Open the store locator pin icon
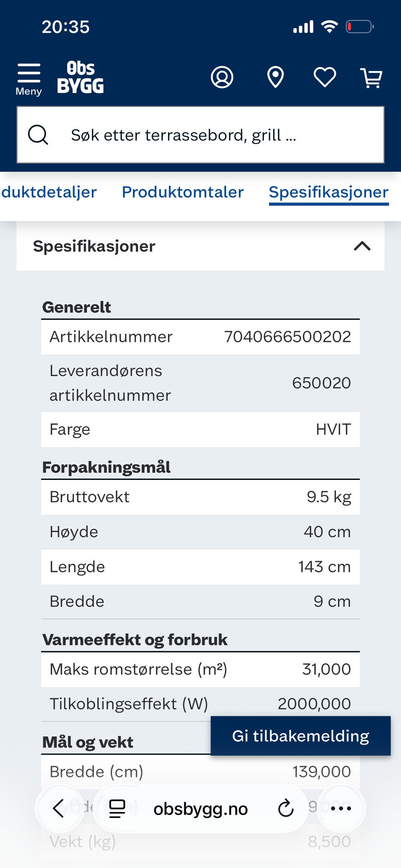 click(x=275, y=77)
